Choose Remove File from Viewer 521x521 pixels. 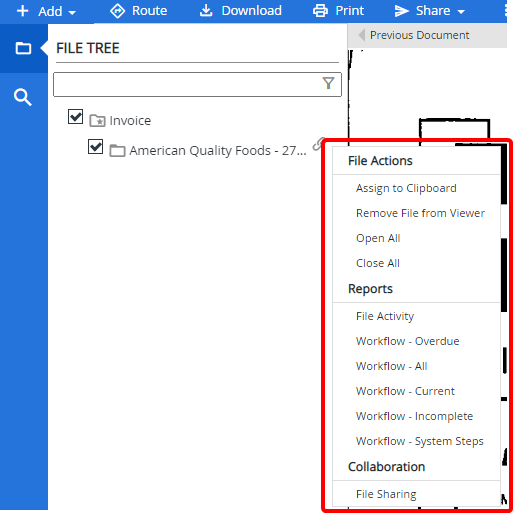pos(420,213)
